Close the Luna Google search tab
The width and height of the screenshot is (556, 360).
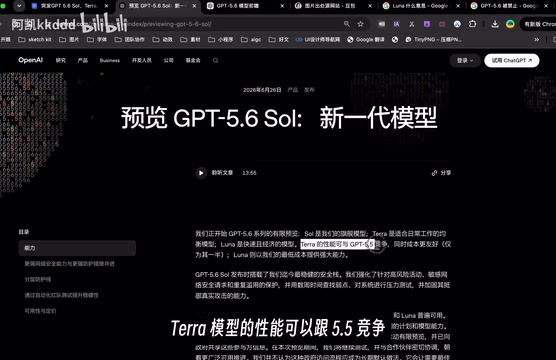pyautogui.click(x=458, y=6)
